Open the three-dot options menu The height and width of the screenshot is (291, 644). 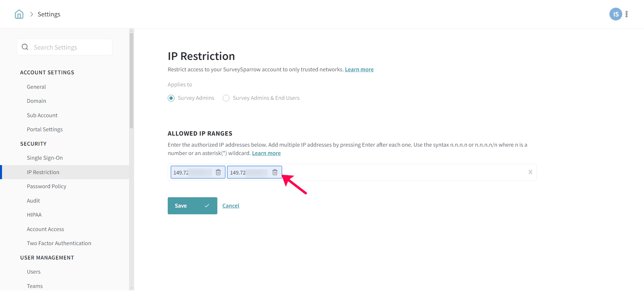(627, 14)
